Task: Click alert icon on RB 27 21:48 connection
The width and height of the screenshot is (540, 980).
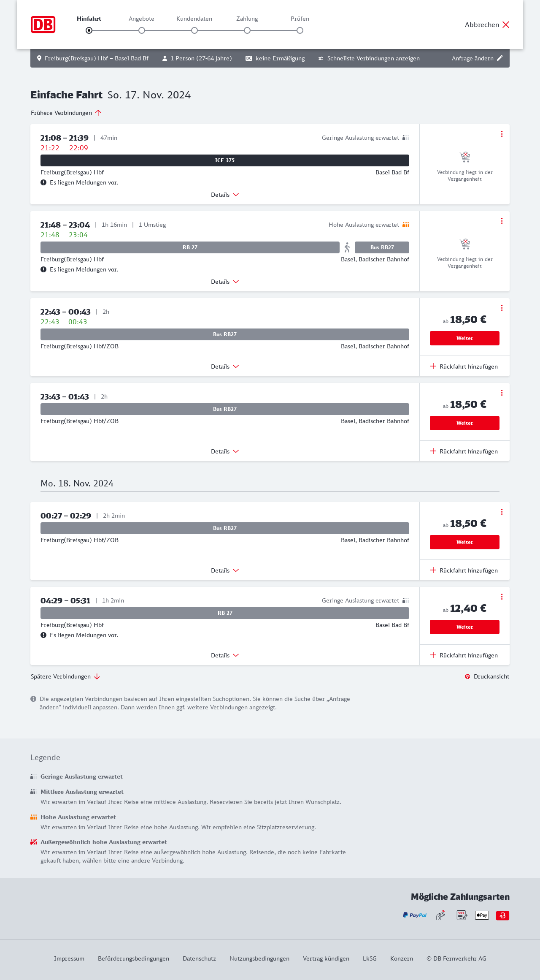Action: (43, 269)
